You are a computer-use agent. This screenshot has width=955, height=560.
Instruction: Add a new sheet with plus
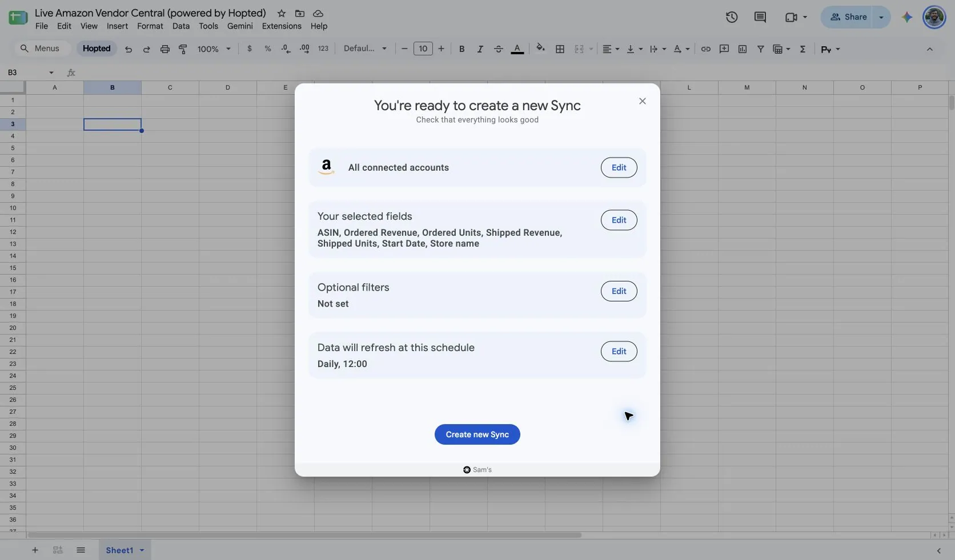click(x=35, y=550)
